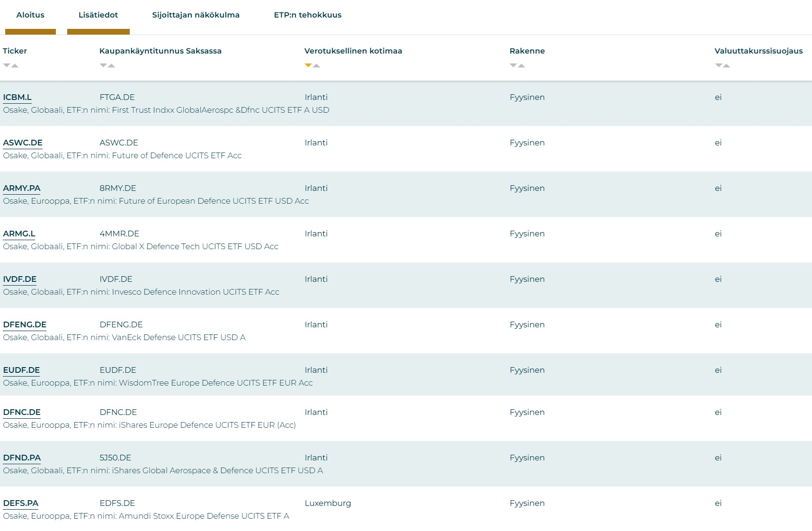This screenshot has width=812, height=531.
Task: Sort Rakenne column ascending with up arrow
Action: (x=522, y=65)
